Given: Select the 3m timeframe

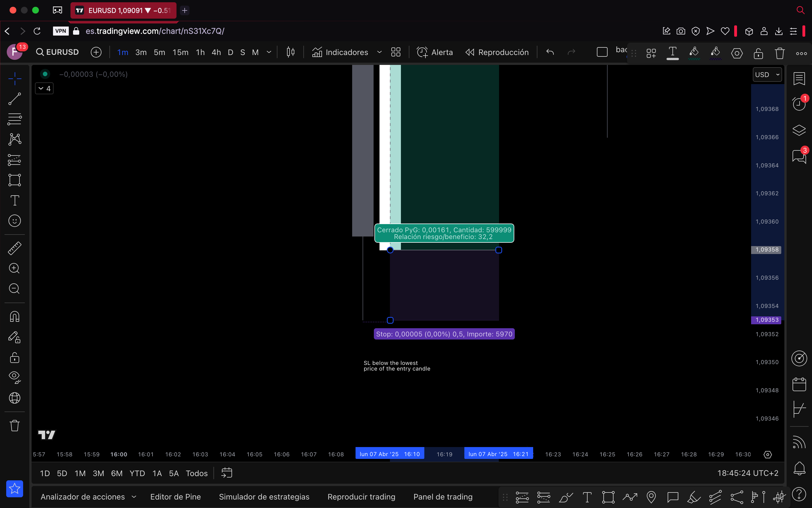Looking at the screenshot, I should click(x=141, y=52).
